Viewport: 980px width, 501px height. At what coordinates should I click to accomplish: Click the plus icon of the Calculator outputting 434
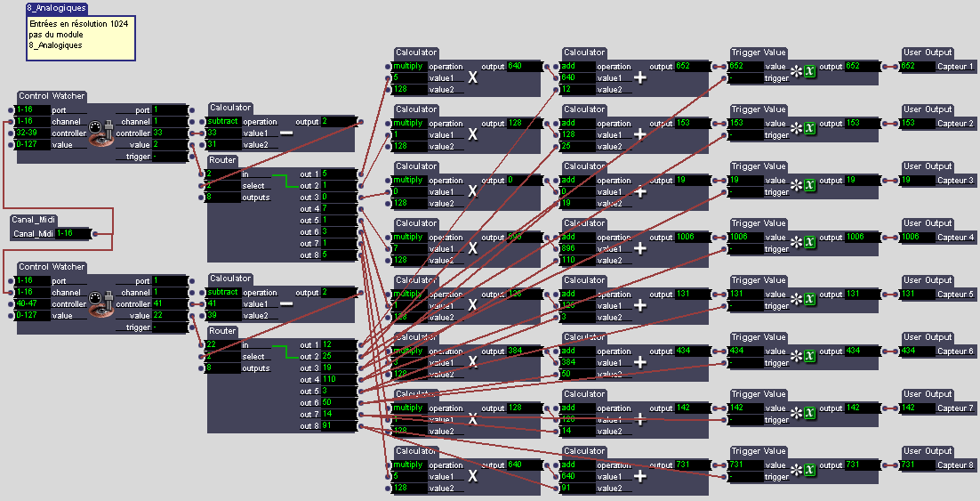(639, 362)
